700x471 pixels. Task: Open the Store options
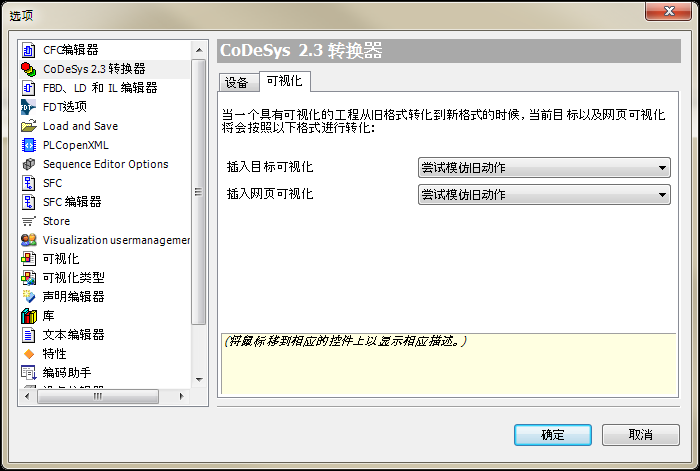[x=56, y=221]
